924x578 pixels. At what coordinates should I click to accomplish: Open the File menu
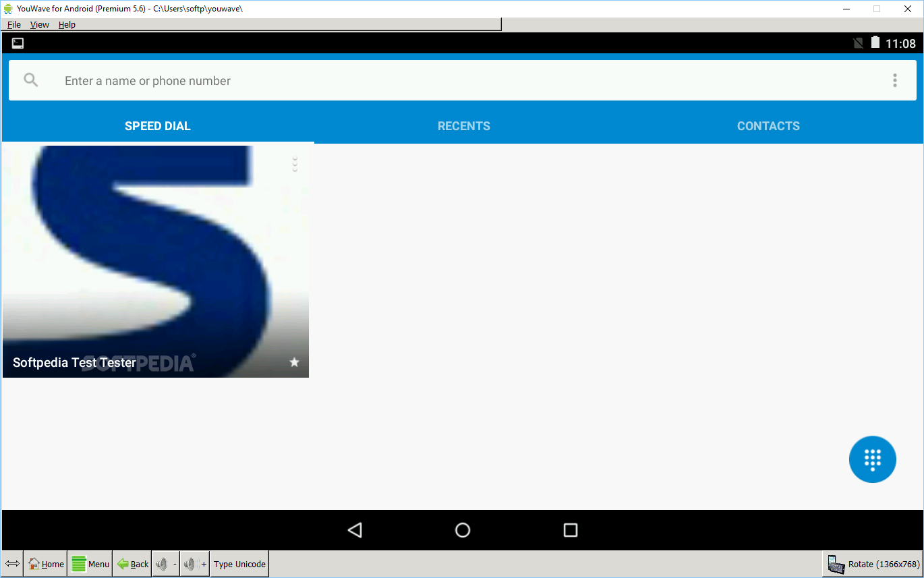(14, 24)
